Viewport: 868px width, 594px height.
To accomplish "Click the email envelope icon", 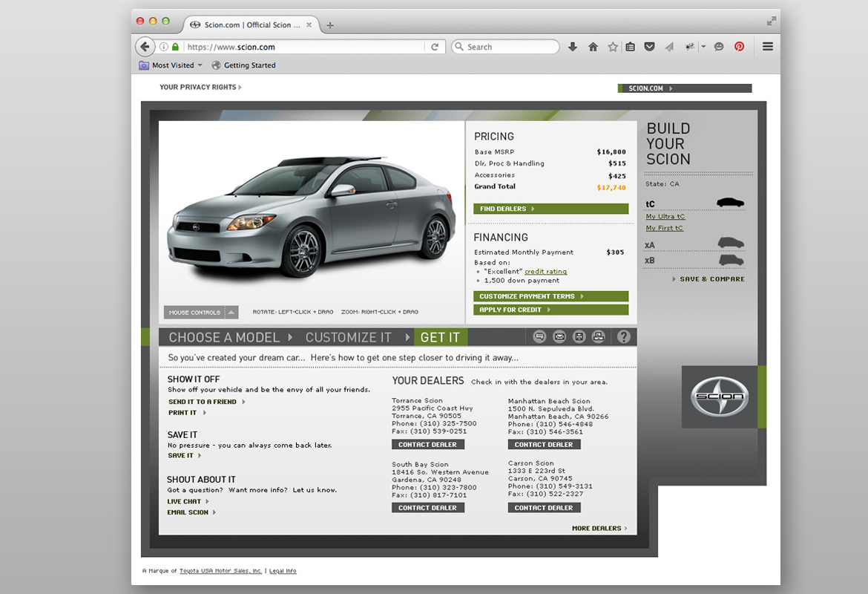I will pos(559,336).
